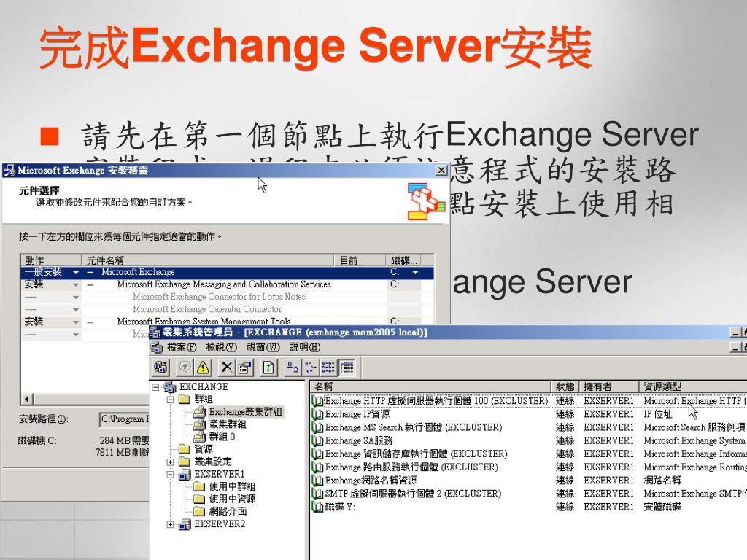Click the greyed Bring Online toolbar icon
Viewport: 747px width, 560px height.
click(185, 367)
